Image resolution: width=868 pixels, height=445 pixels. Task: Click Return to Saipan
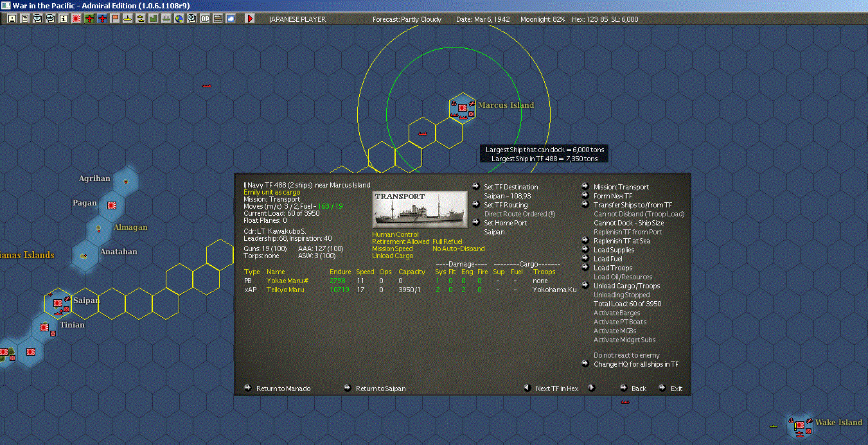pos(380,388)
